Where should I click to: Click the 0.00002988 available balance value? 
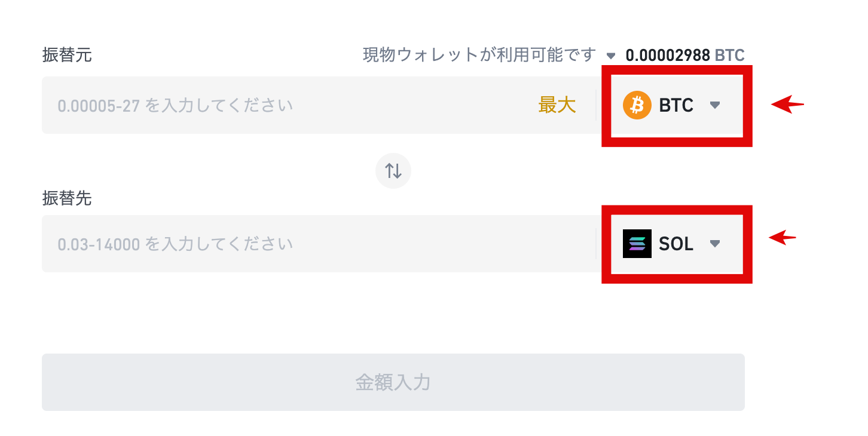[x=668, y=56]
